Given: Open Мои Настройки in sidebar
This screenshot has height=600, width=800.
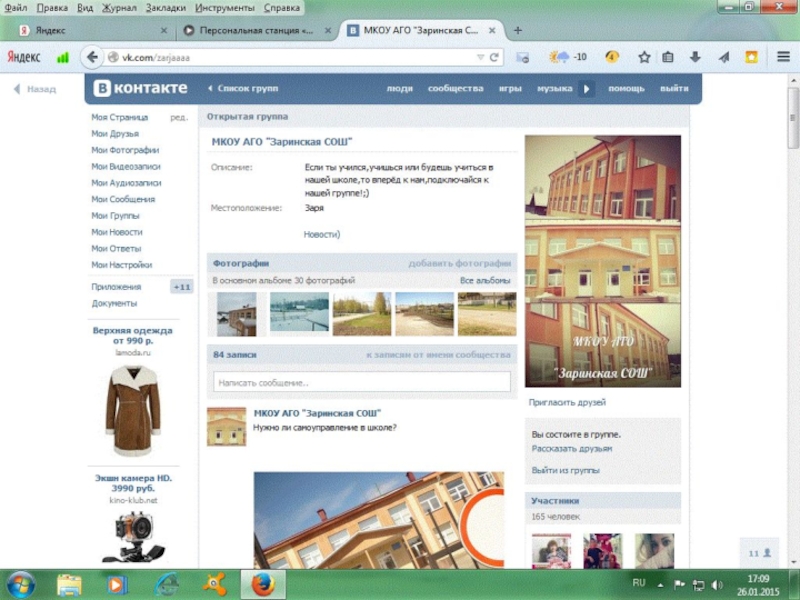Looking at the screenshot, I should 121,264.
